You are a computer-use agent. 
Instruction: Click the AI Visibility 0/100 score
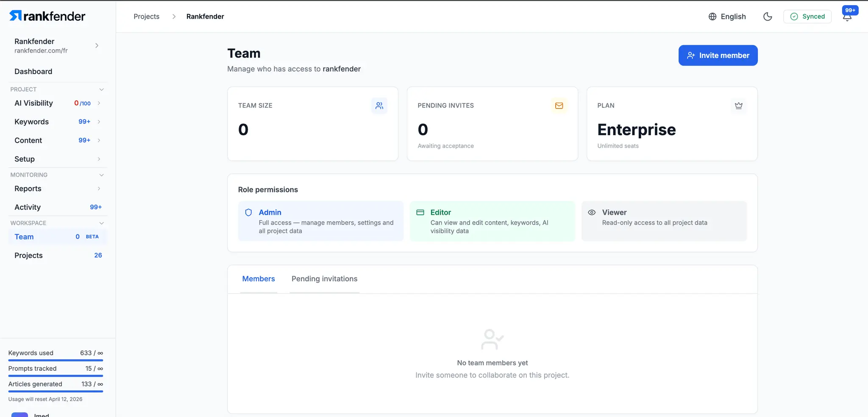pos(82,103)
